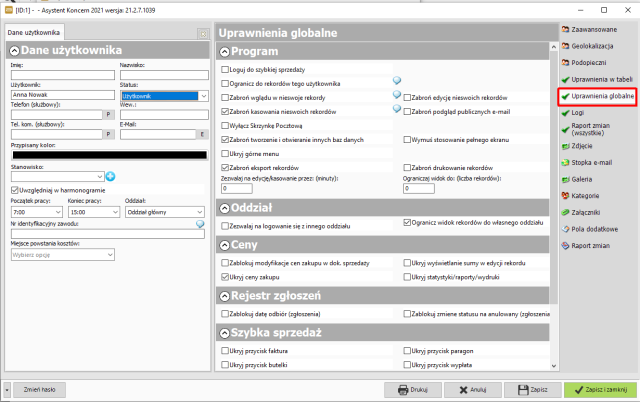Click the E button beside E-Mail field
Screen dimensions: 640x402
click(x=202, y=134)
